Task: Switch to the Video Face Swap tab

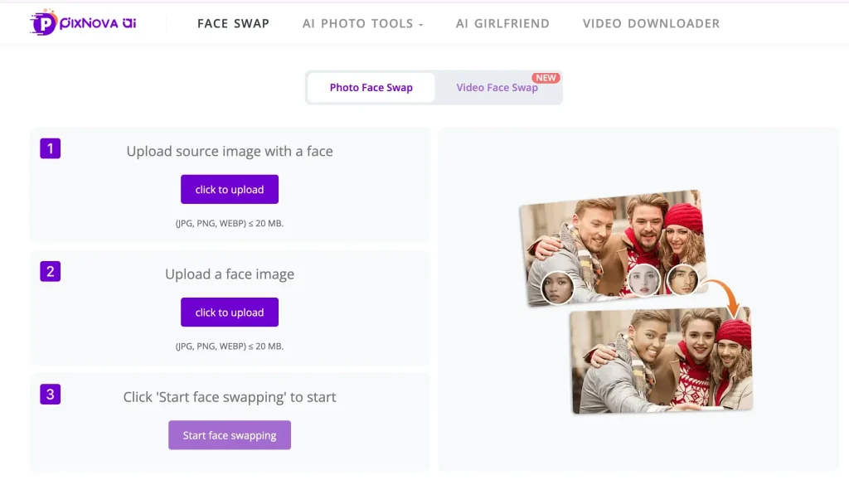Action: [x=497, y=88]
